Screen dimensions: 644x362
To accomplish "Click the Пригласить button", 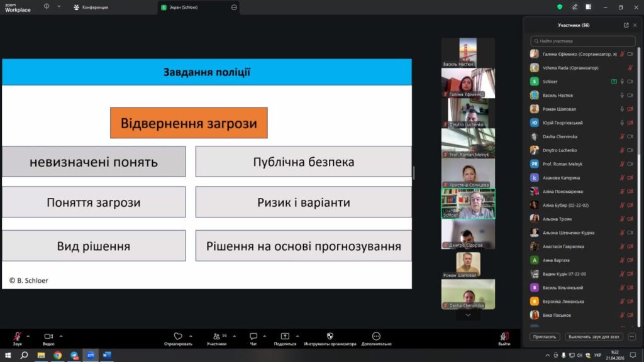I will pos(545,336).
